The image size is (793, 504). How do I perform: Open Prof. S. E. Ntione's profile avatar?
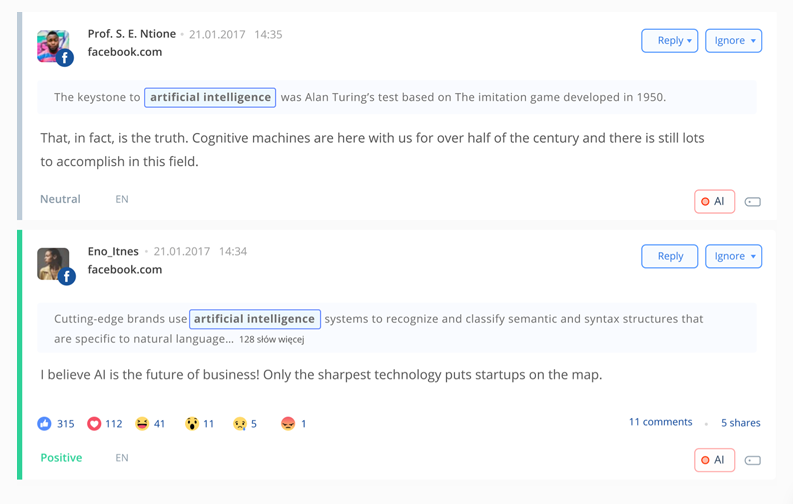pyautogui.click(x=53, y=47)
